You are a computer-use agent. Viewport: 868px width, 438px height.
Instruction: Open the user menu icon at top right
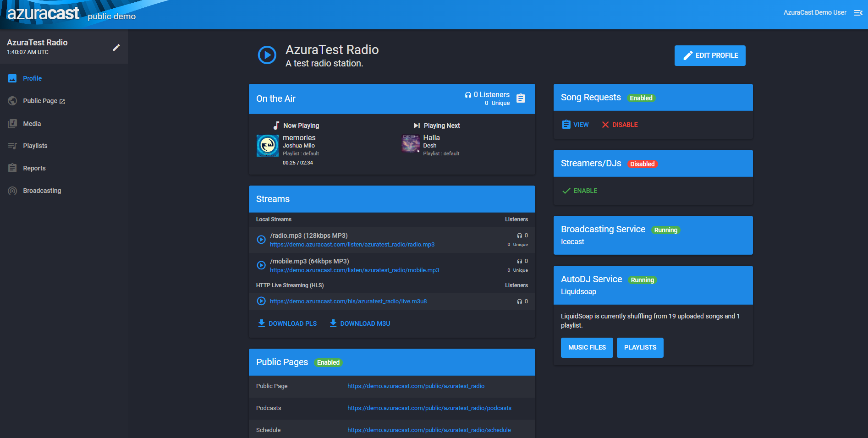858,13
